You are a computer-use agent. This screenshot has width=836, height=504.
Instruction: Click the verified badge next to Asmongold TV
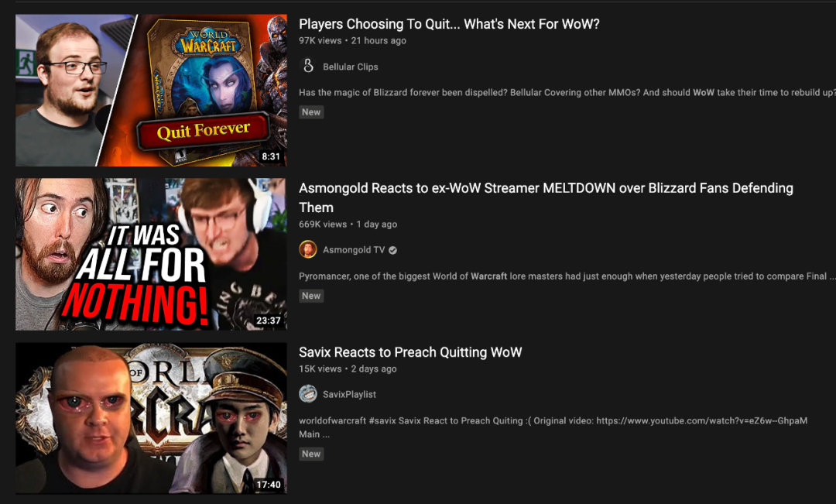tap(393, 250)
